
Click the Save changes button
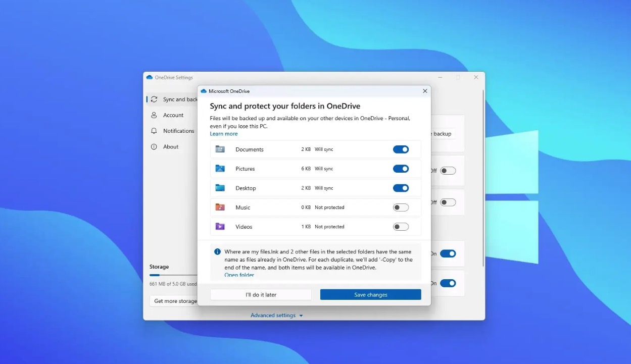pyautogui.click(x=370, y=295)
